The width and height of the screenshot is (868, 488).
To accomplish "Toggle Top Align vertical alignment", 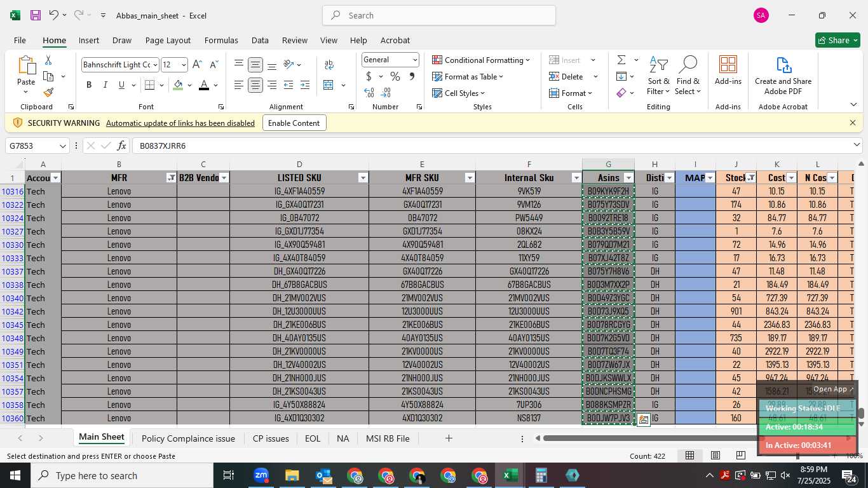I will [239, 65].
